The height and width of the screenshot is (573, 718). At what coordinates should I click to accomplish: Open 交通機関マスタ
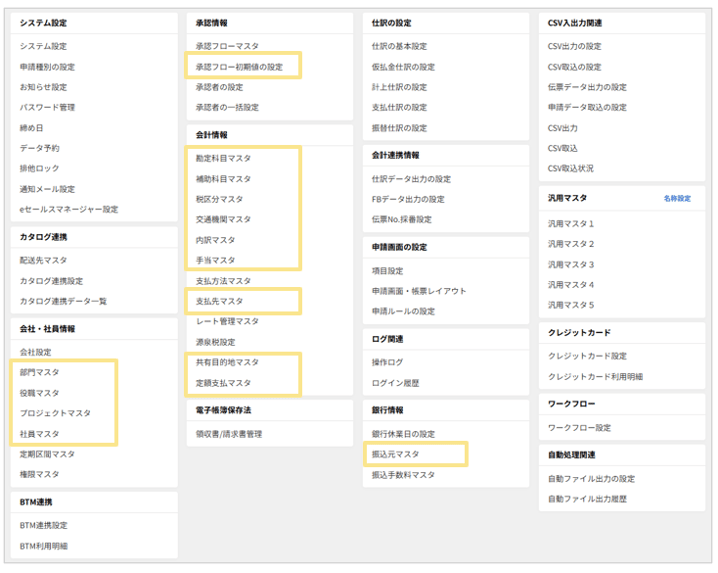(x=223, y=219)
